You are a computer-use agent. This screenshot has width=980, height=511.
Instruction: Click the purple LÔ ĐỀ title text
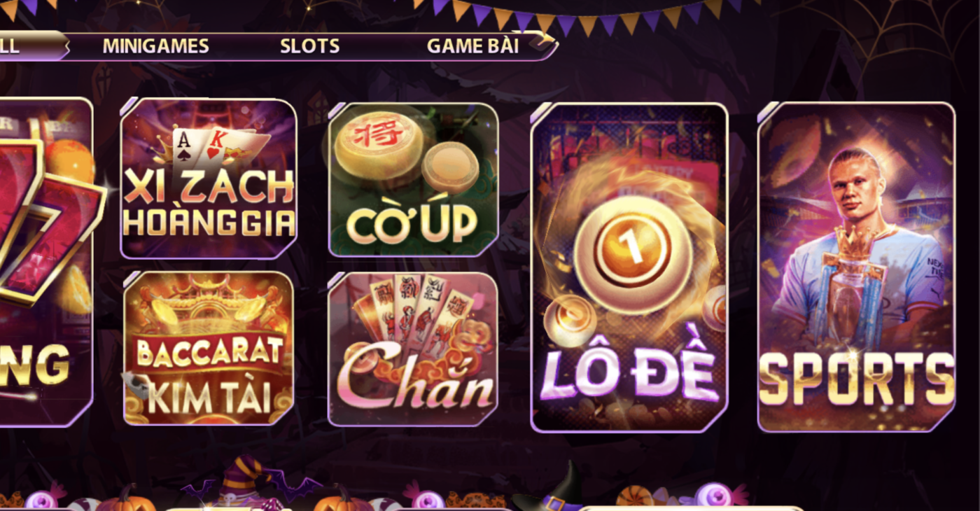click(628, 372)
